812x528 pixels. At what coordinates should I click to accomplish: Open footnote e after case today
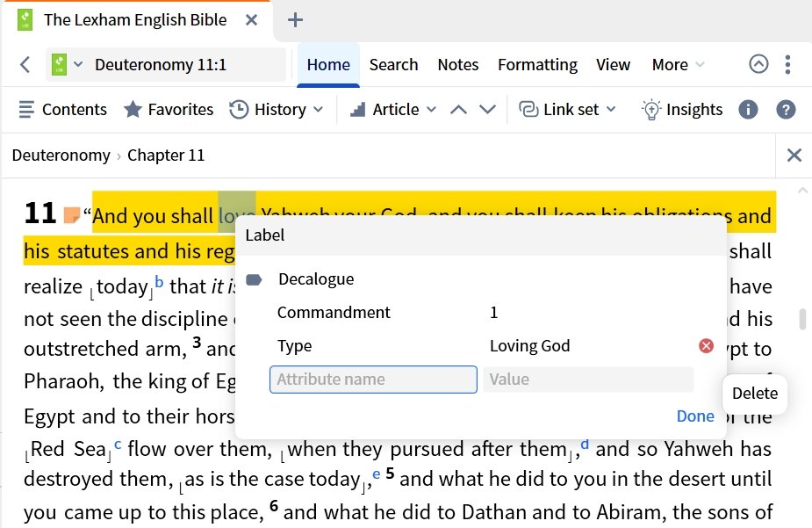tap(376, 474)
